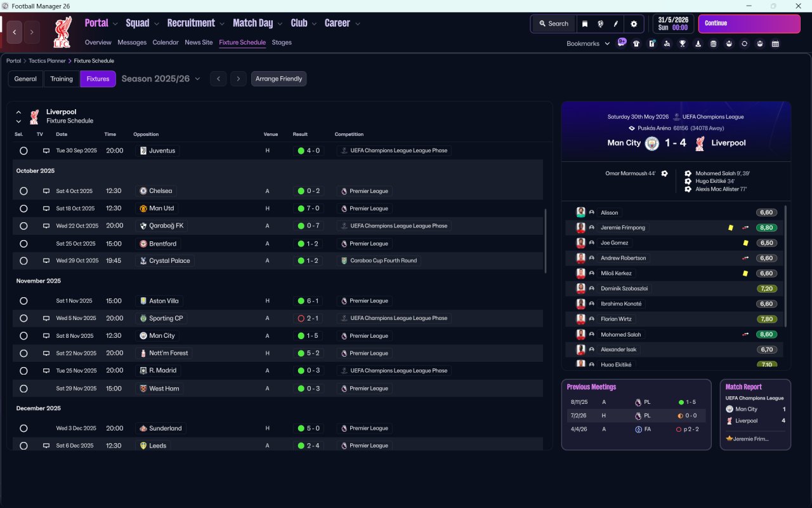Click the globe icon next to Search
Viewport: 812px width, 508px height.
[600, 24]
